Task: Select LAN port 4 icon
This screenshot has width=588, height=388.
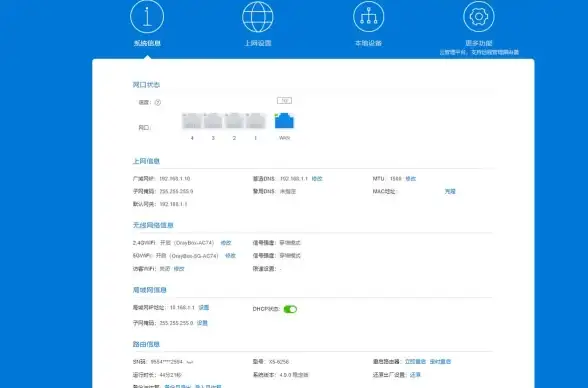Action: click(192, 121)
